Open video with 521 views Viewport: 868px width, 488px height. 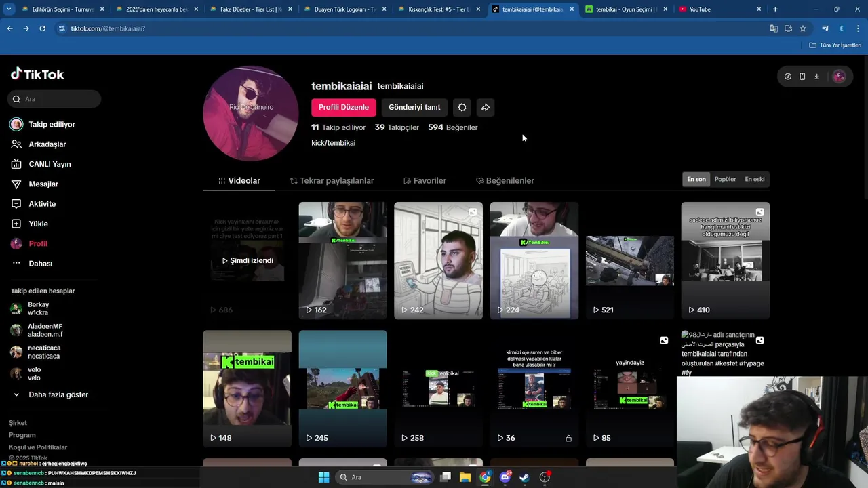[x=630, y=260]
